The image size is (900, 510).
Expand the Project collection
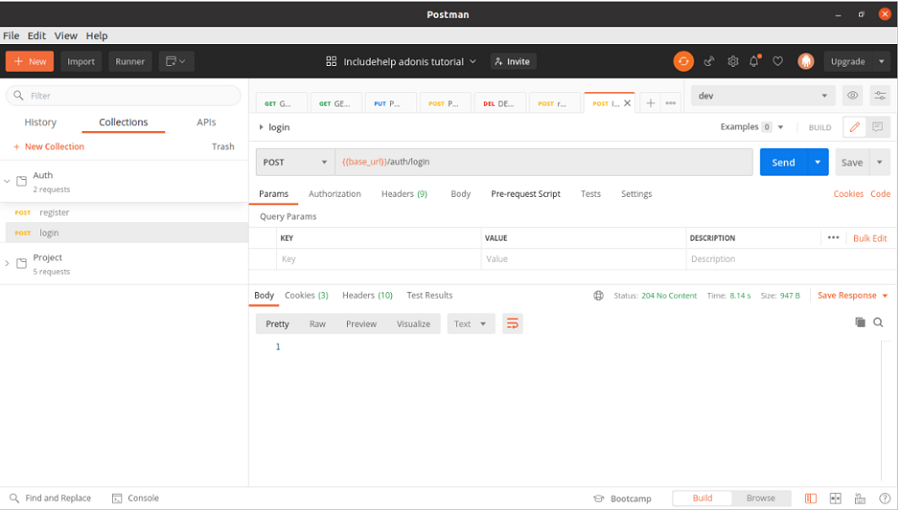7,263
